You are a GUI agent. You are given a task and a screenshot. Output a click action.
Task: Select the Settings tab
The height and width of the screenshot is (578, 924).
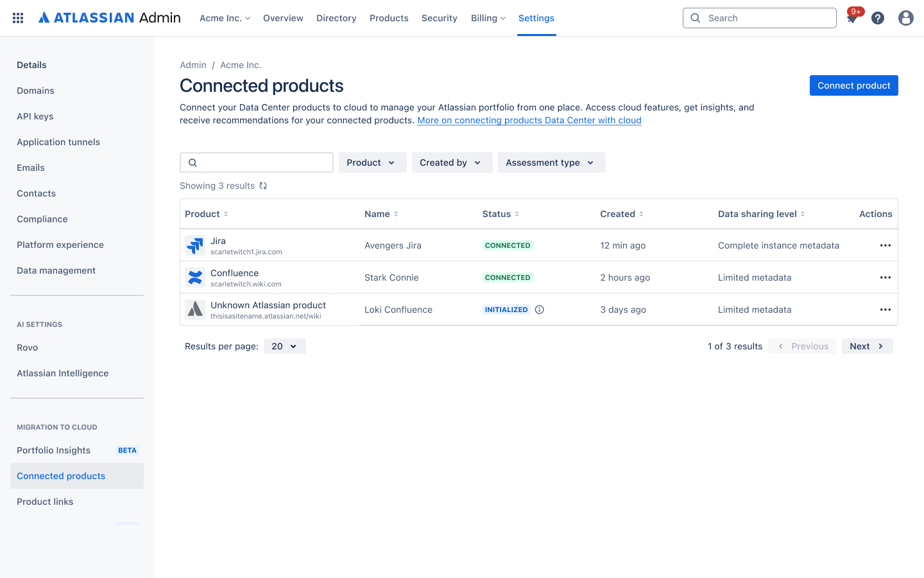536,18
